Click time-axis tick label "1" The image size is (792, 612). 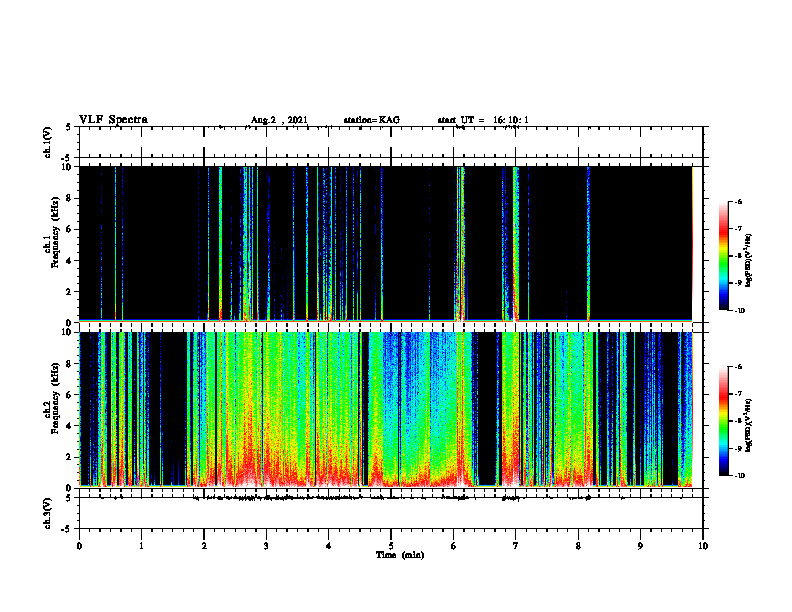coord(141,546)
